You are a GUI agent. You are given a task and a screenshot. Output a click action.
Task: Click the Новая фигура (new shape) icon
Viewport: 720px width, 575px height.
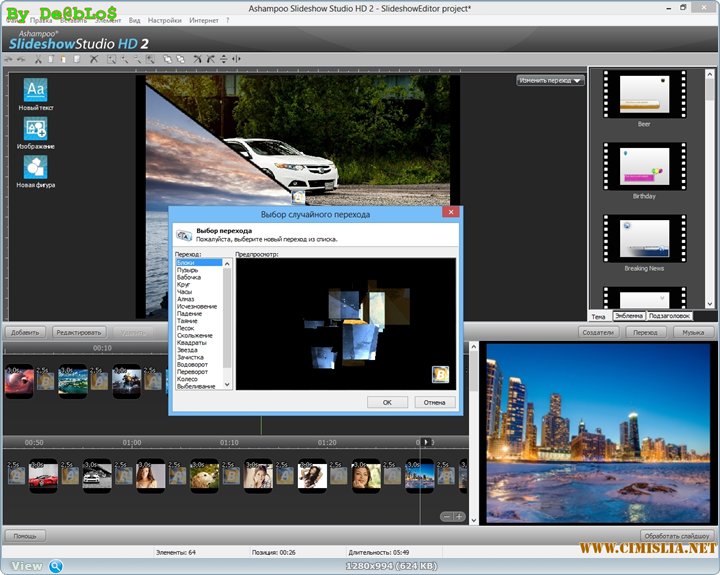[34, 167]
